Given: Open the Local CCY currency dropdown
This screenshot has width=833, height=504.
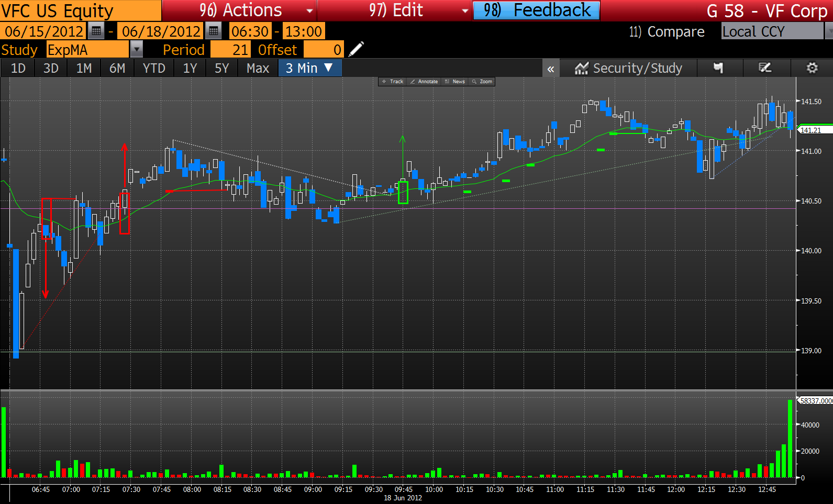Looking at the screenshot, I should pos(776,31).
